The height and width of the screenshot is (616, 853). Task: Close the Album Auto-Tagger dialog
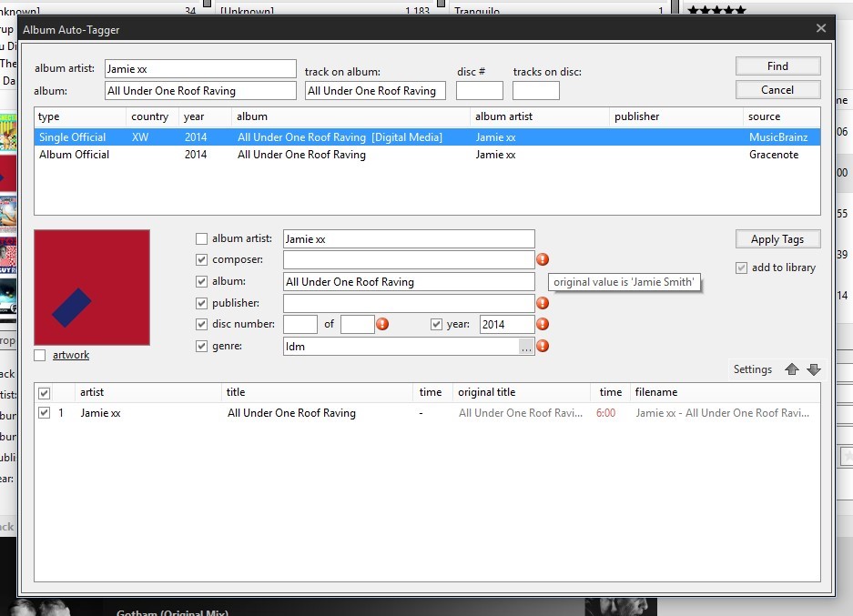(821, 28)
